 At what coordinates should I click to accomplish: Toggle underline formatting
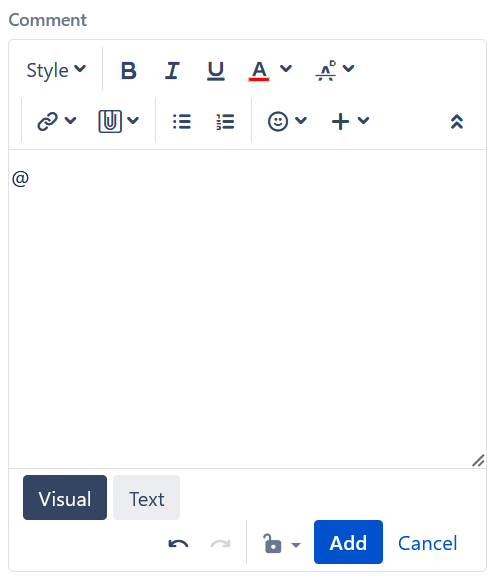[x=216, y=70]
